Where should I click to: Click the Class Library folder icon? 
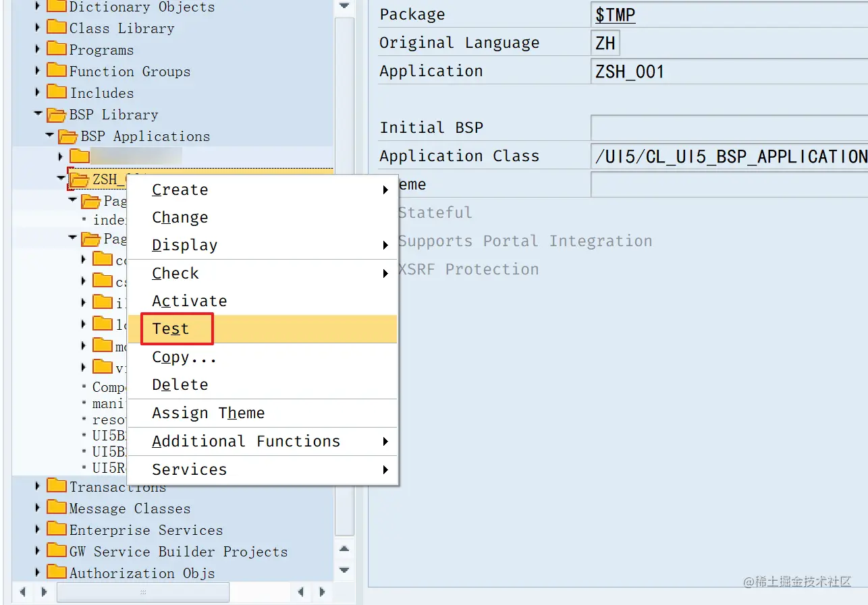click(x=55, y=28)
